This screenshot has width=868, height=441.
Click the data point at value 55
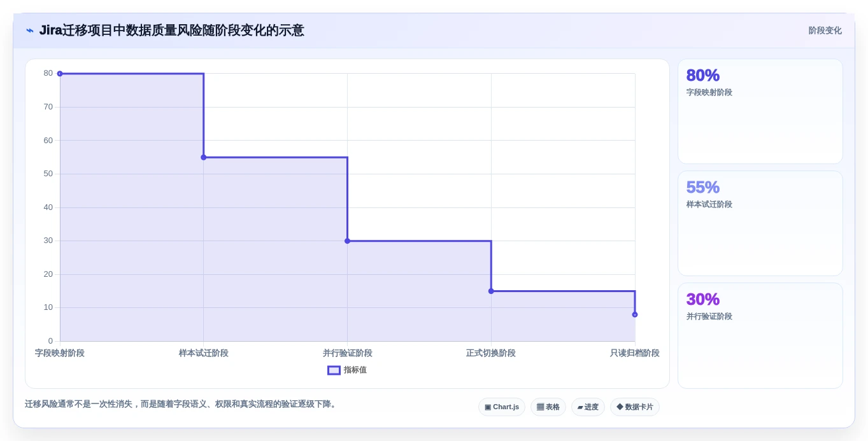(x=204, y=157)
